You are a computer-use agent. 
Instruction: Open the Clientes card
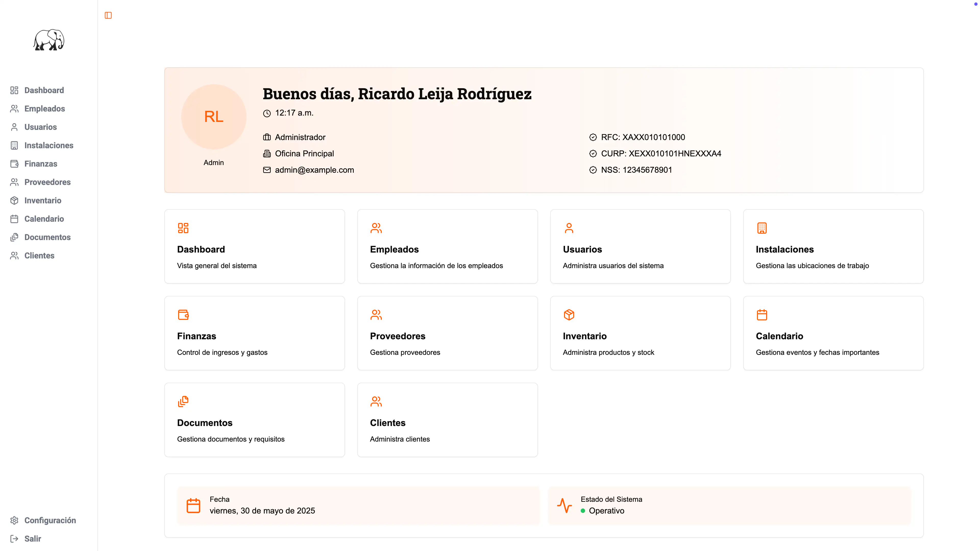[447, 420]
